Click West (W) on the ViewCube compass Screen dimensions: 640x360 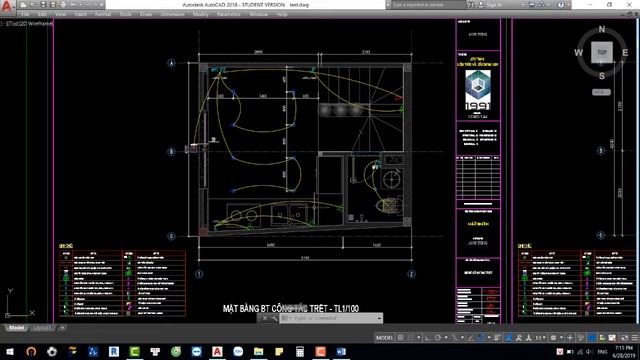coord(578,53)
